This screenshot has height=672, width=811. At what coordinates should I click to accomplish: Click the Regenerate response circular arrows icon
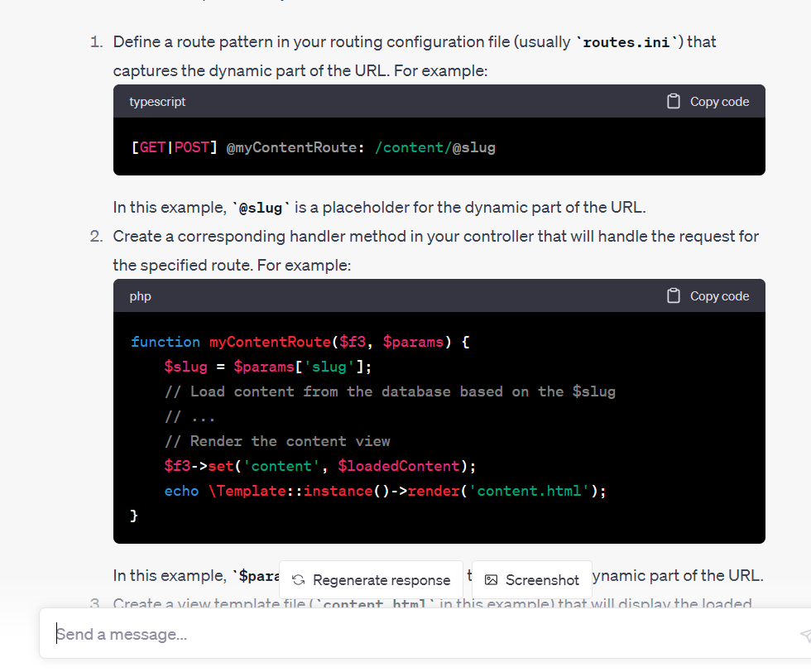point(300,580)
